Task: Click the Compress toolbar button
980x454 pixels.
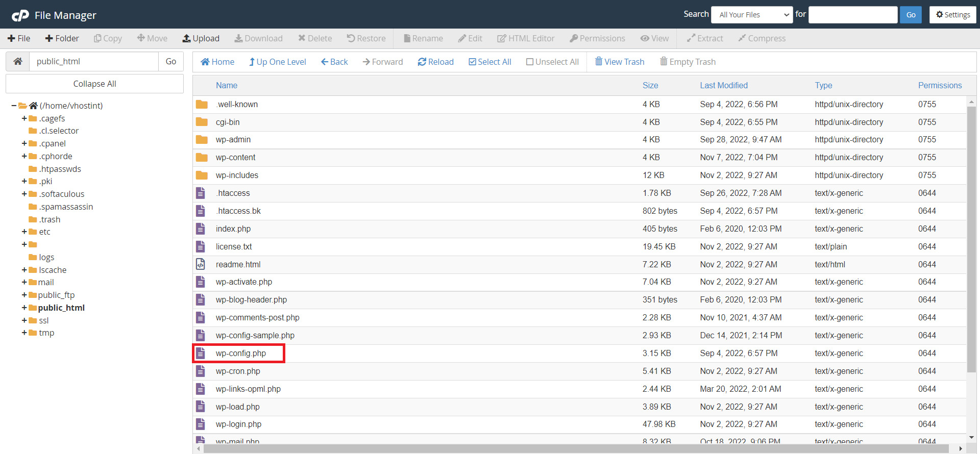Action: [x=762, y=38]
